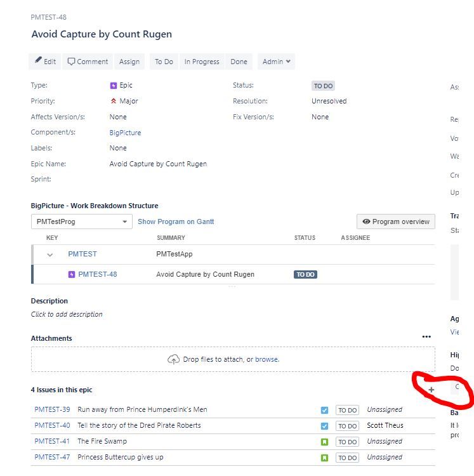Open issue PMTEST-39 link

tap(52, 409)
